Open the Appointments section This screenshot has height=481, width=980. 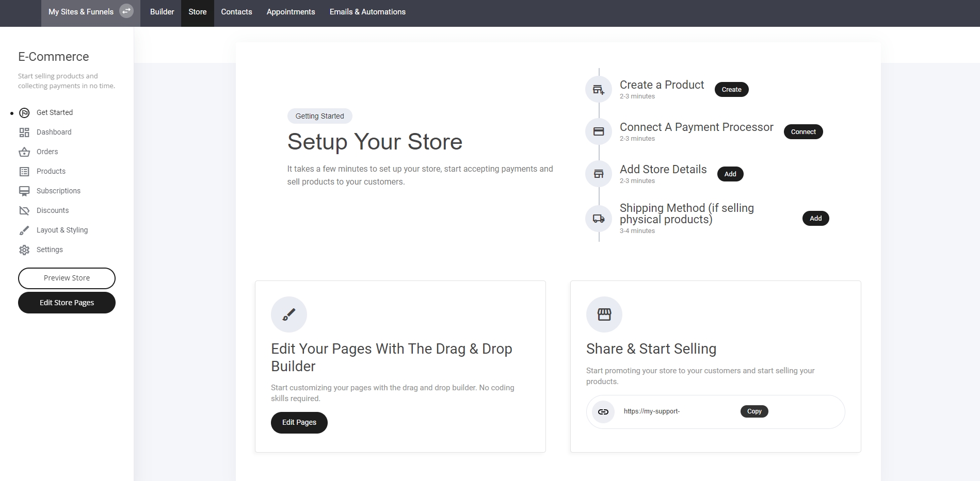tap(291, 12)
